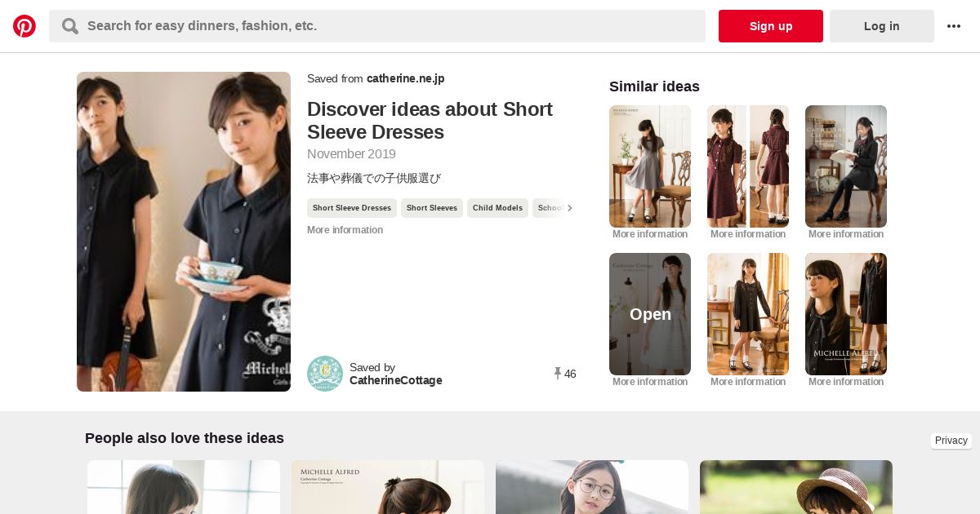The width and height of the screenshot is (980, 514).
Task: Click More information under the Michelle Alfred pin
Action: (x=846, y=382)
